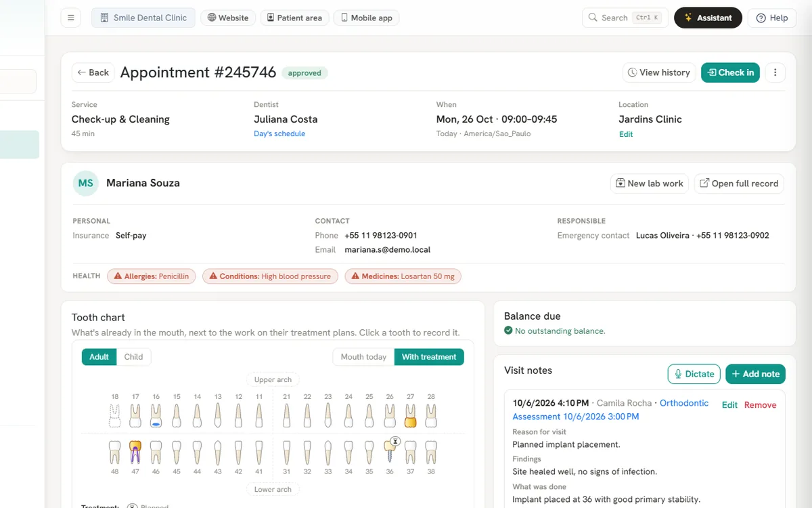Switch tooth chart to Adult teeth
The image size is (812, 508).
coord(99,357)
